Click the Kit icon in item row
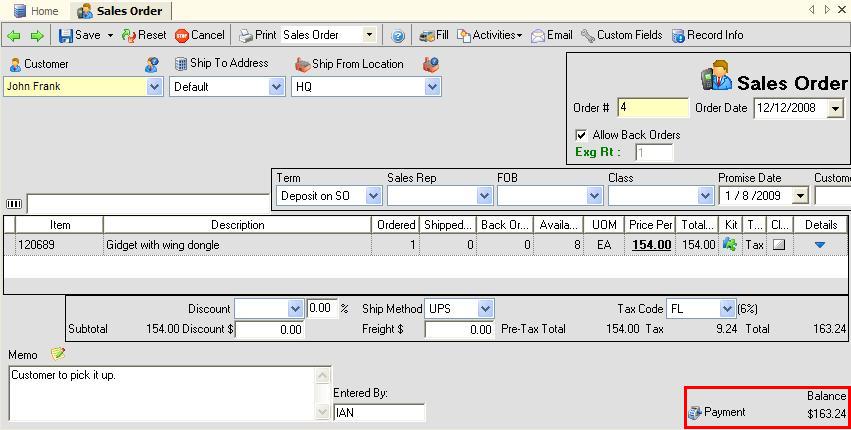The width and height of the screenshot is (851, 430). coord(729,244)
